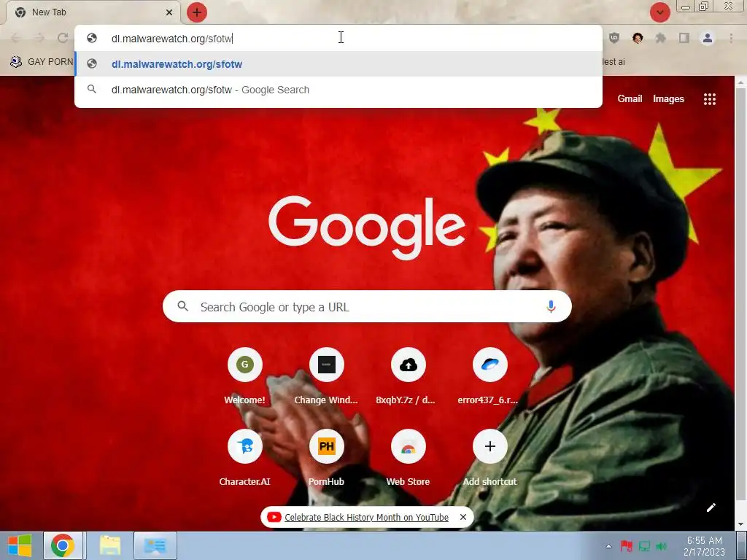Screen dimensions: 747x560
Task: Toggle the side panel icon
Action: coord(684,38)
